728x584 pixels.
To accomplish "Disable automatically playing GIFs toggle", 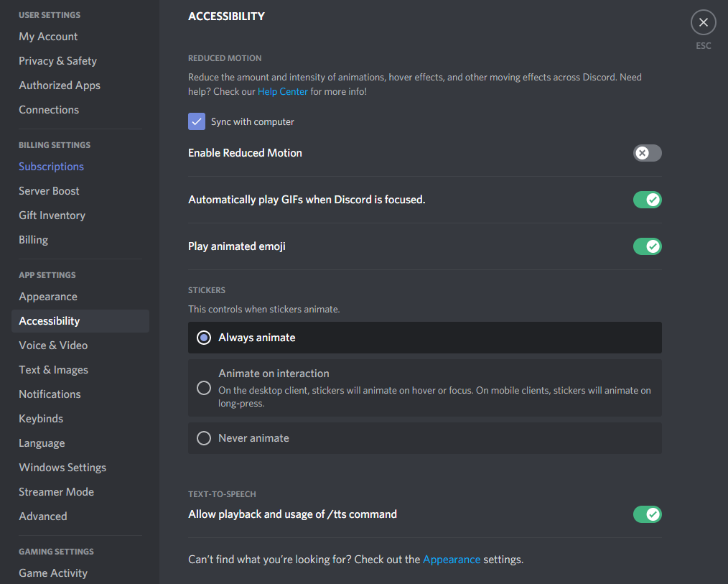I will [647, 200].
